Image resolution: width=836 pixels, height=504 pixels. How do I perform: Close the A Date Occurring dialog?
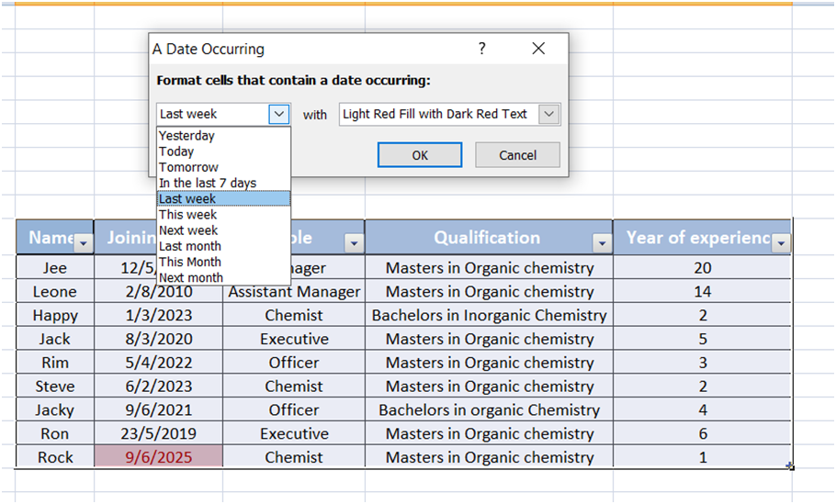(x=538, y=49)
